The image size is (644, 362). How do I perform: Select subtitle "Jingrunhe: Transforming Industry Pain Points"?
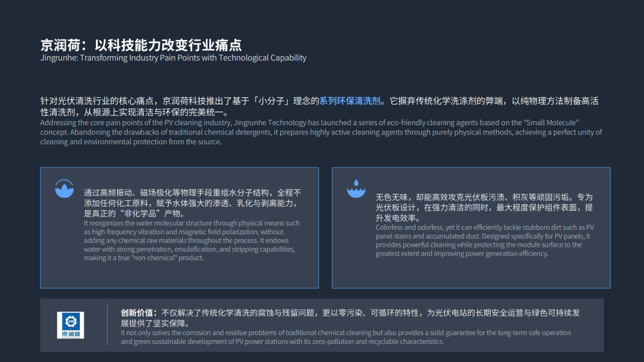pos(173,58)
